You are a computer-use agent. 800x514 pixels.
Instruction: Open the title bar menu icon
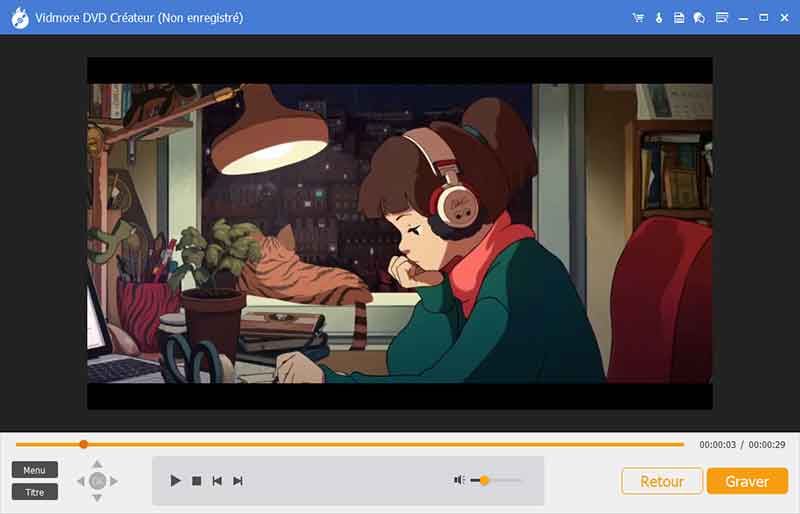click(722, 18)
